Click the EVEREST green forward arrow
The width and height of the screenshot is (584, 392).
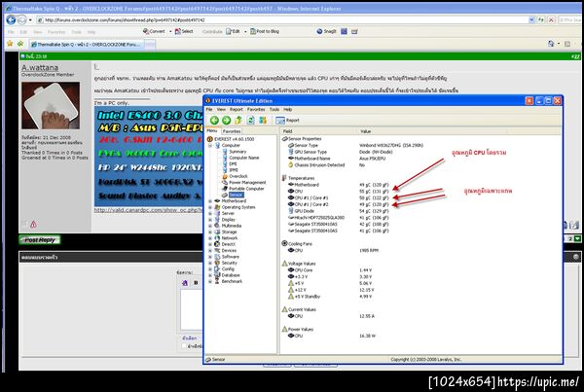(226, 120)
